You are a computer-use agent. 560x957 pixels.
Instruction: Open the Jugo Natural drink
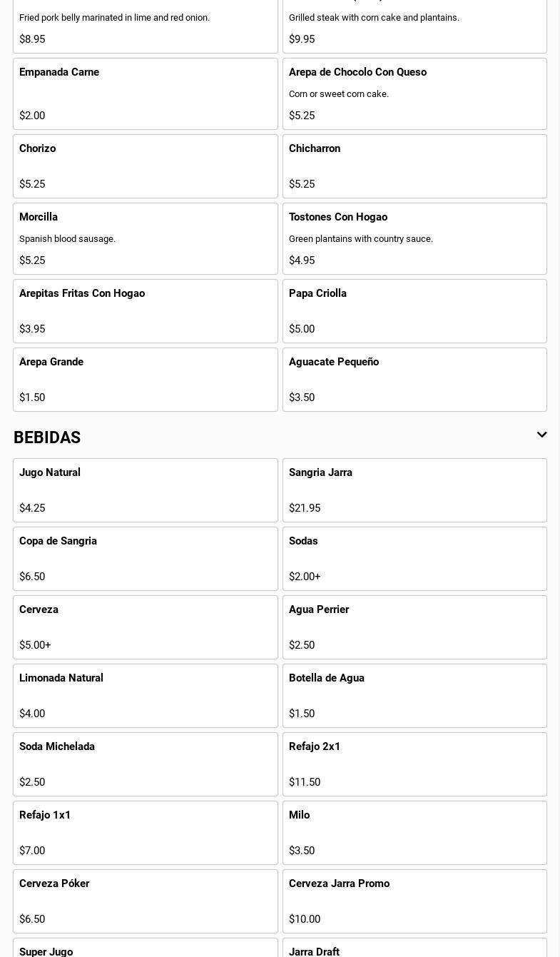[x=145, y=490]
